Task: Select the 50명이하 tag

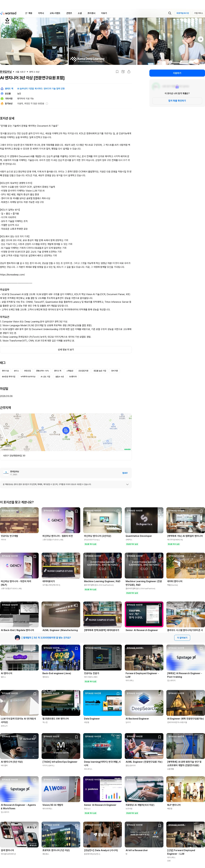Action: click(x=73, y=377)
